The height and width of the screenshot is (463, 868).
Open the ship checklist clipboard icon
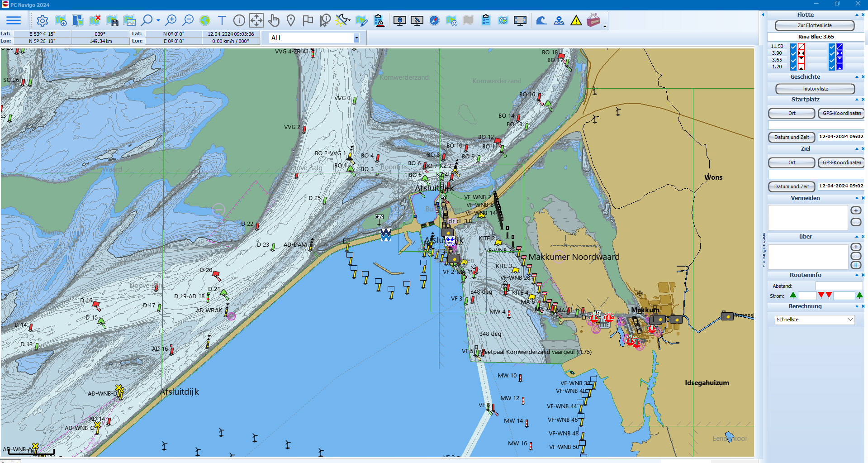(x=379, y=21)
